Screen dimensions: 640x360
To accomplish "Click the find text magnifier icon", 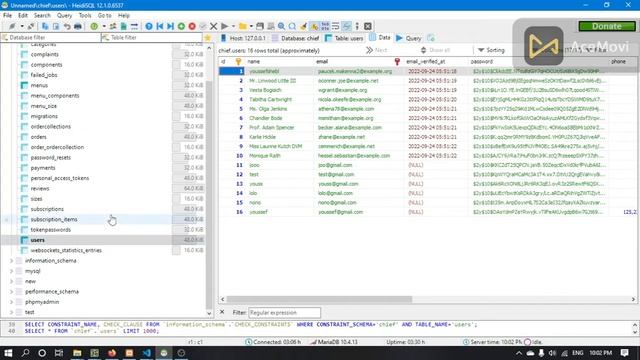I will point(282,26).
